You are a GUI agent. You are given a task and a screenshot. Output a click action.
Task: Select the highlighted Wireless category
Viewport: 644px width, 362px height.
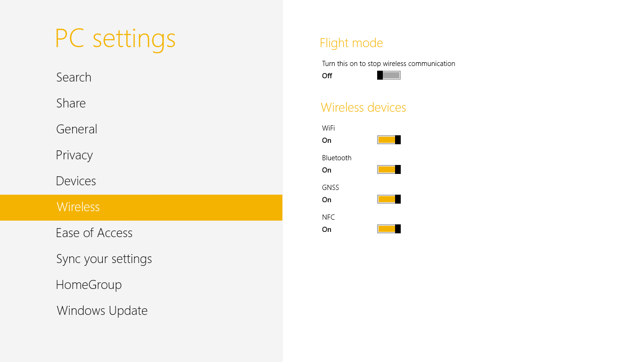click(x=78, y=207)
